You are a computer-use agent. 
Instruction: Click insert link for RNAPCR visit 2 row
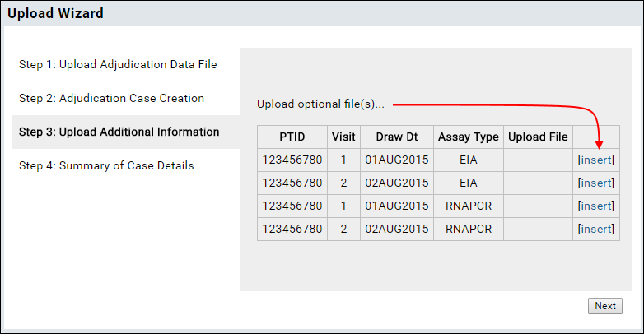coord(596,229)
